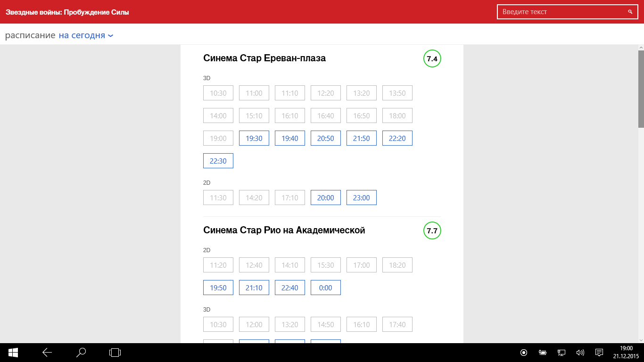
Task: Click the past 15:30 showtime
Action: 326,265
